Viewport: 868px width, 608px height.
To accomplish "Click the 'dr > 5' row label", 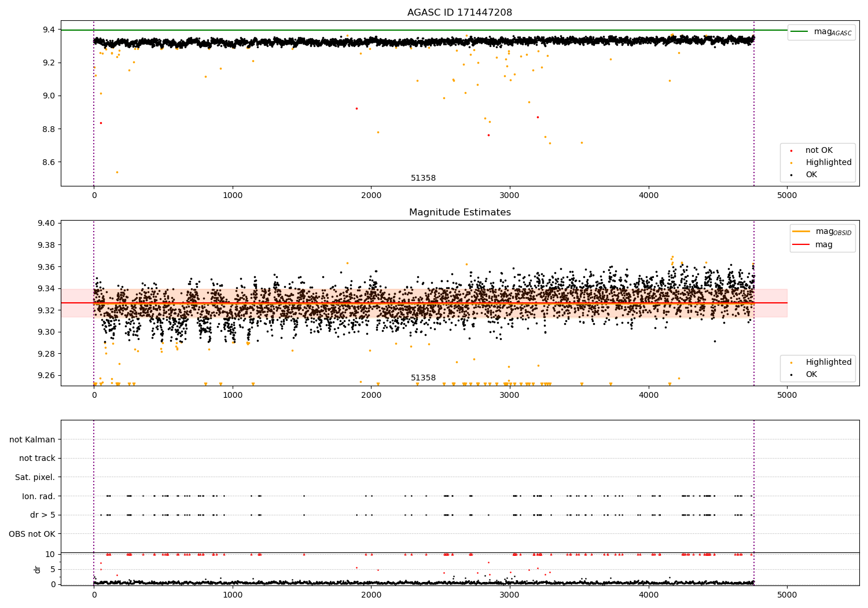I will coord(43,515).
